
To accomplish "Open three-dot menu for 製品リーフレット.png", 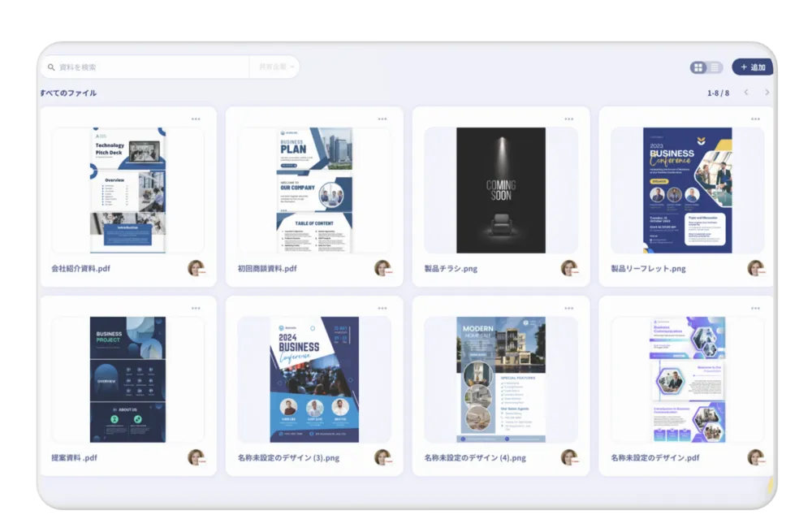I will (x=755, y=119).
